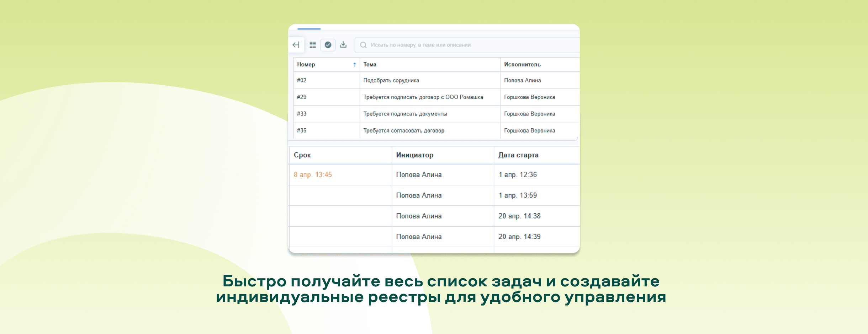Open task 'Подобрать сорудника'

tap(391, 80)
